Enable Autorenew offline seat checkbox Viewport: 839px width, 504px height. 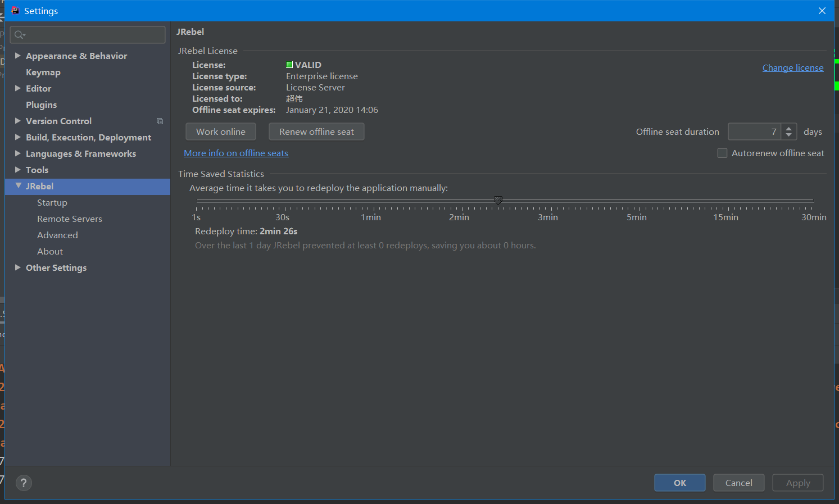click(x=723, y=153)
